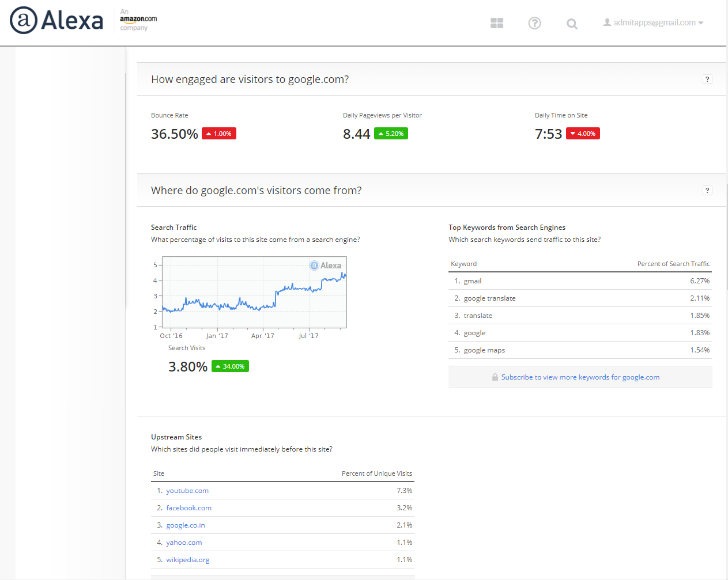
Task: Click the Alexa watermark in search traffic chart
Action: [326, 266]
